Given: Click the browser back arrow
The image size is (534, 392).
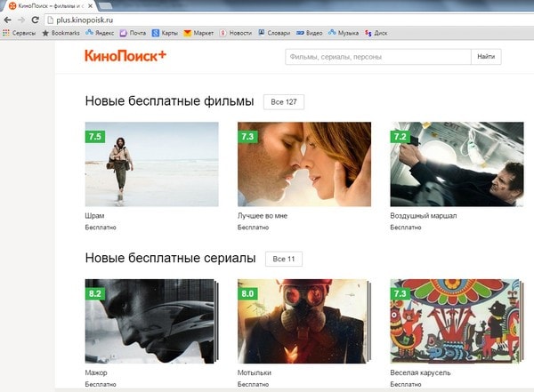Looking at the screenshot, I should (x=7, y=20).
